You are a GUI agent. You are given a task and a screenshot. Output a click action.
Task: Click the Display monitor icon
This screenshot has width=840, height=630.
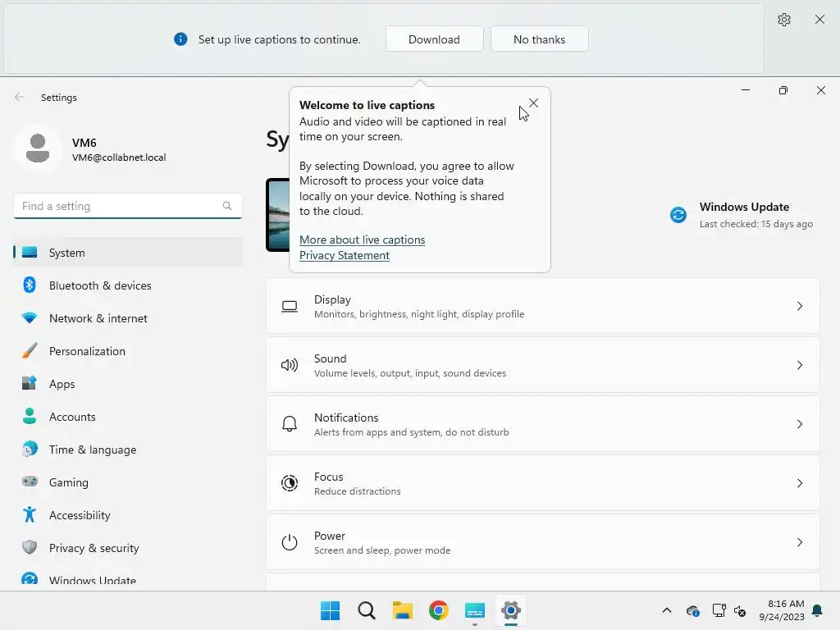click(290, 307)
